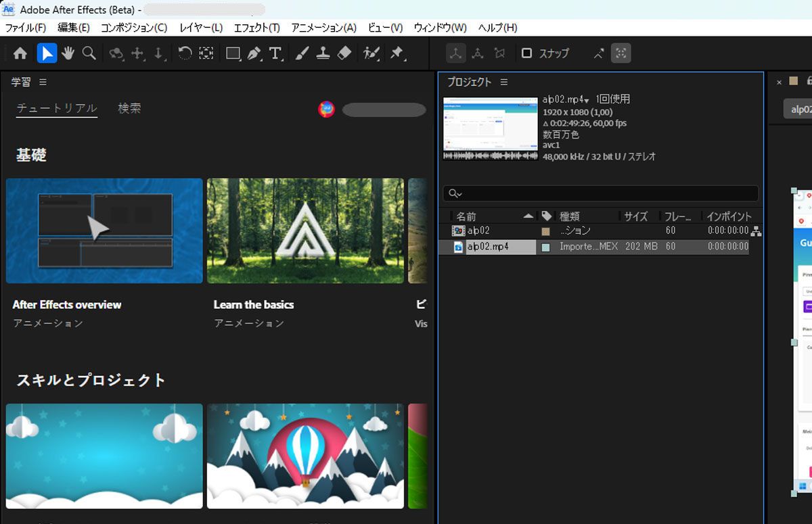This screenshot has height=524, width=812.
Task: Click the 202 MB size cell
Action: pos(641,247)
